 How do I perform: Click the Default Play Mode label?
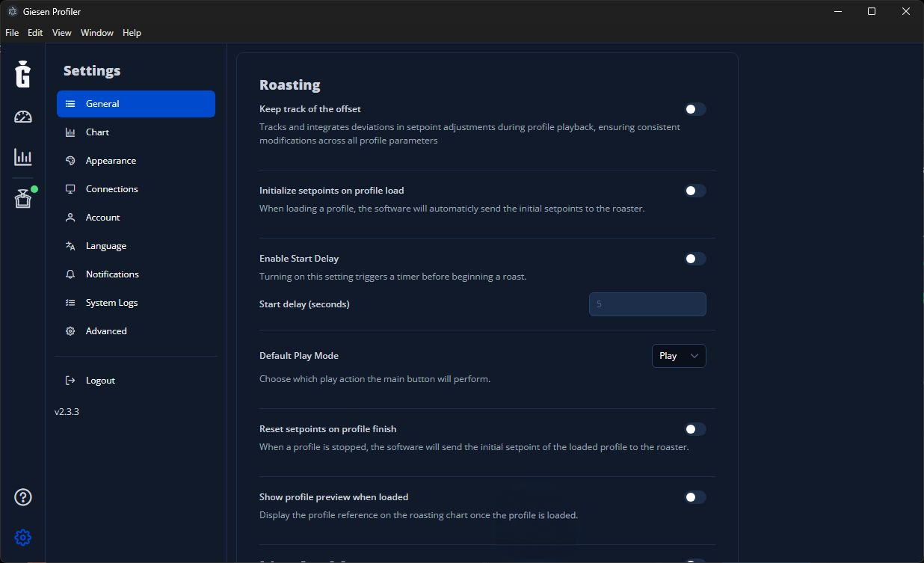coord(299,356)
